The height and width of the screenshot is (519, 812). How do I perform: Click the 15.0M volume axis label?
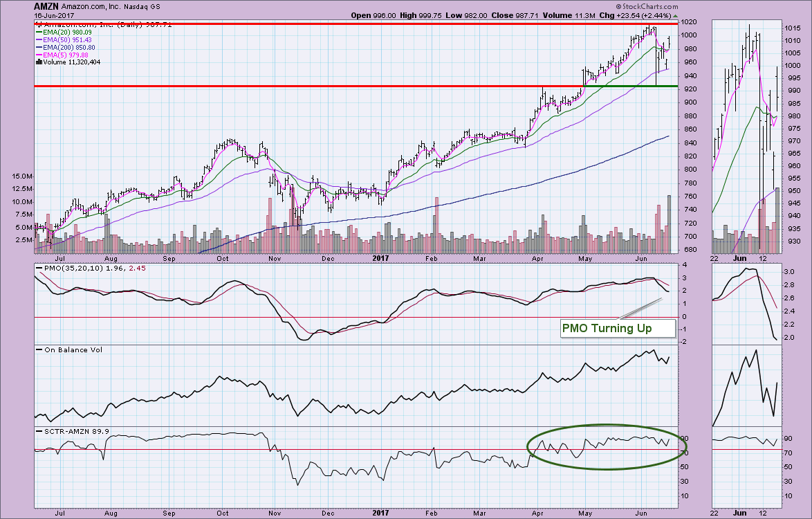click(23, 176)
